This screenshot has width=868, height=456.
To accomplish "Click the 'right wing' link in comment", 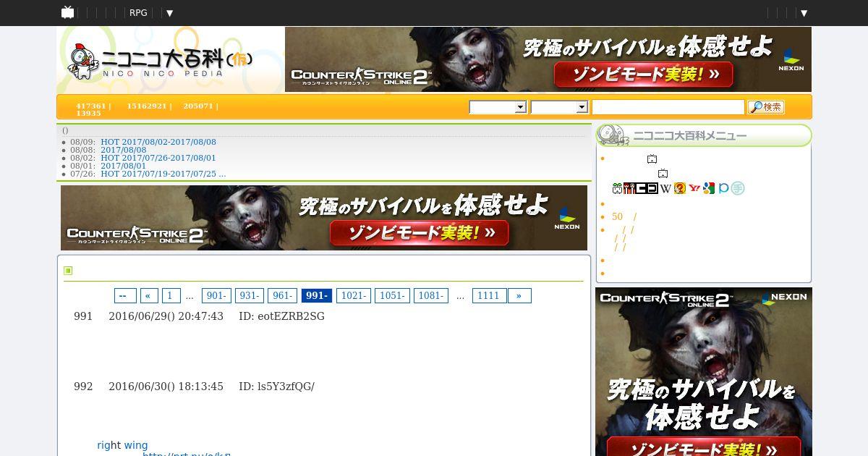I will pos(122,445).
